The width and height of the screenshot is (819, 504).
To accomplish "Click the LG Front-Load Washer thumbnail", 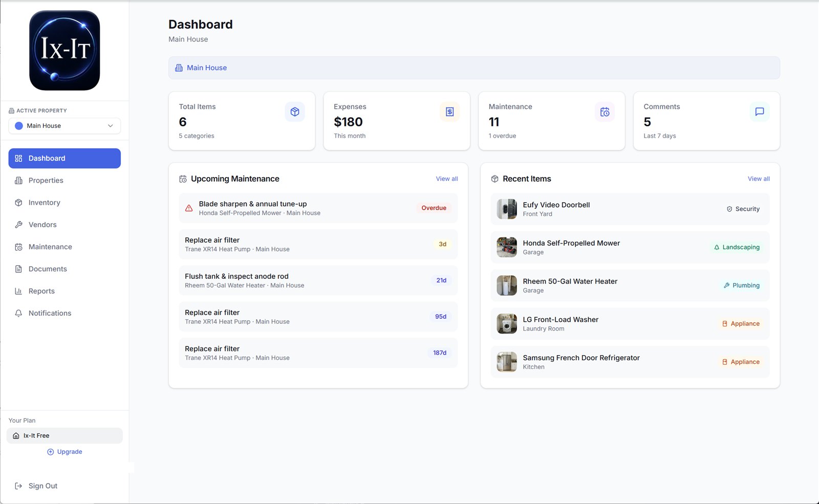I will click(507, 323).
